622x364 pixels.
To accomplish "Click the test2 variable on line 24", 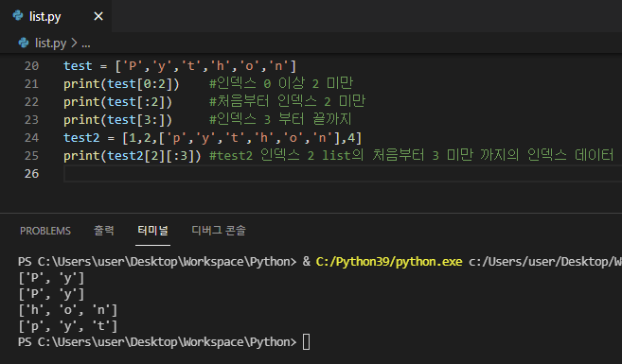I will [81, 137].
